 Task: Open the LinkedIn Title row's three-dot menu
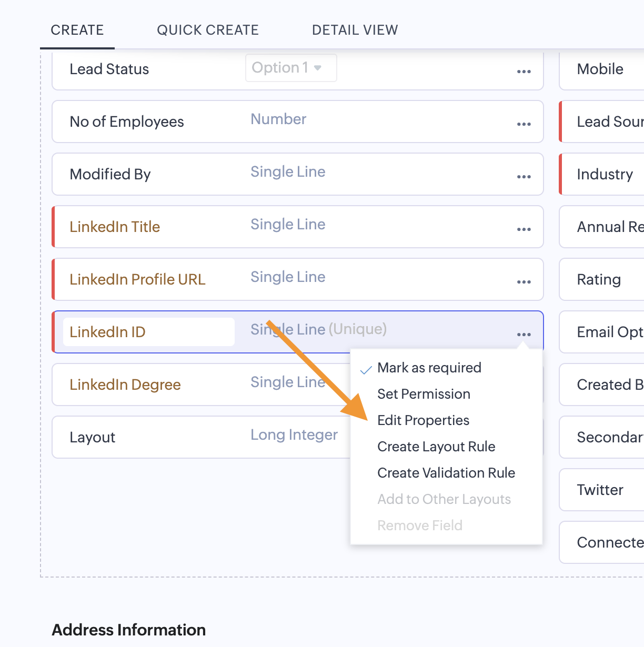tap(524, 229)
